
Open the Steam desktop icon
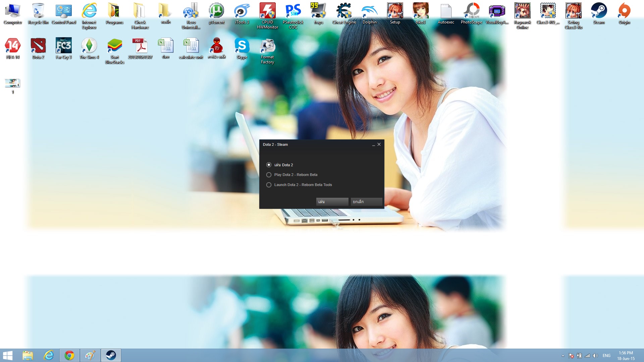(x=599, y=13)
